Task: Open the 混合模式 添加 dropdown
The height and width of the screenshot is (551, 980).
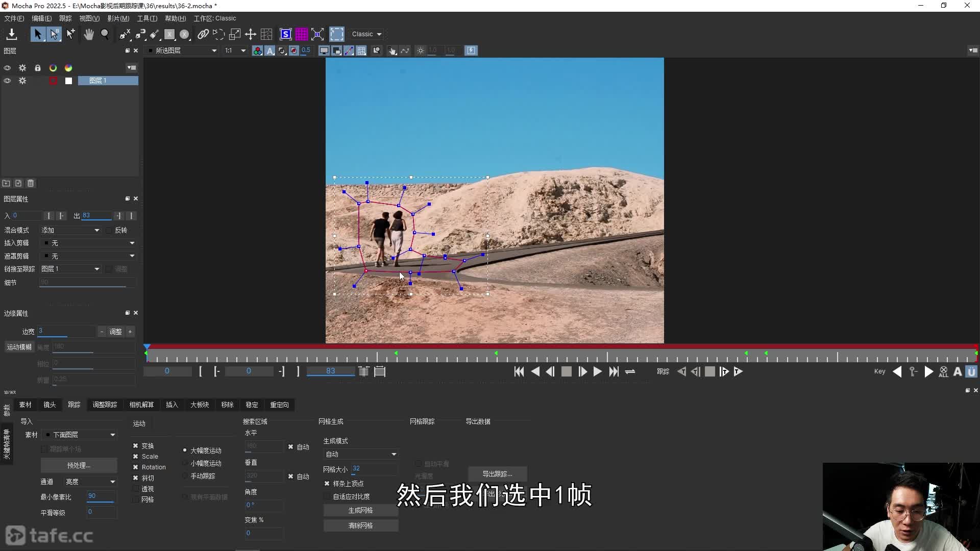Action: (x=70, y=231)
